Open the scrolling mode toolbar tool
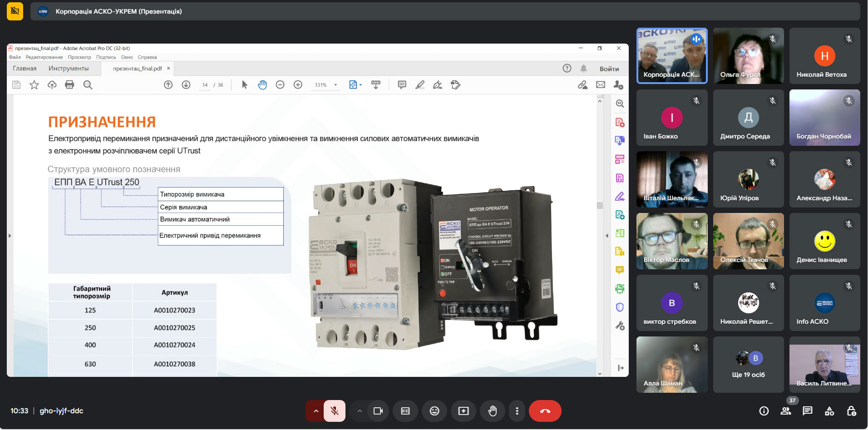 coord(376,85)
